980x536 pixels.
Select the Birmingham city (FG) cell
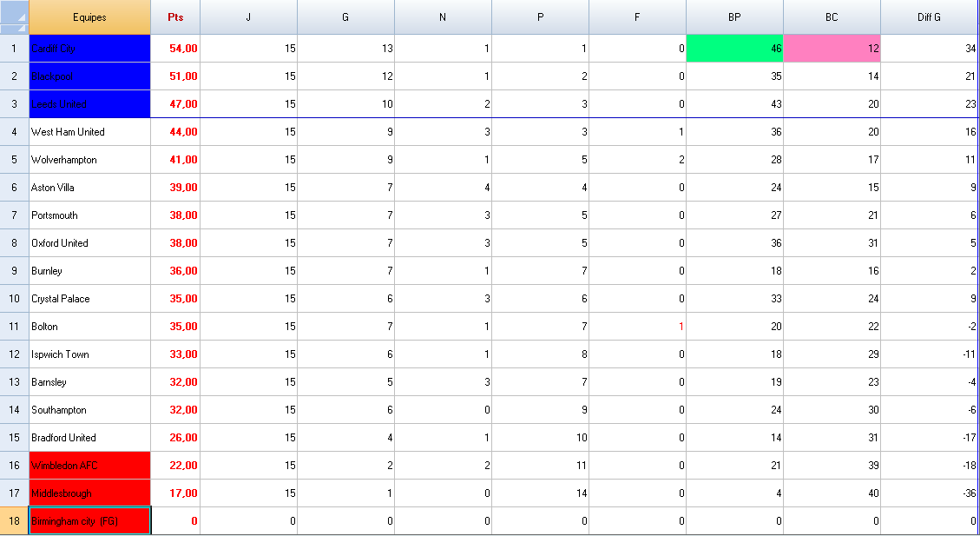click(x=89, y=521)
